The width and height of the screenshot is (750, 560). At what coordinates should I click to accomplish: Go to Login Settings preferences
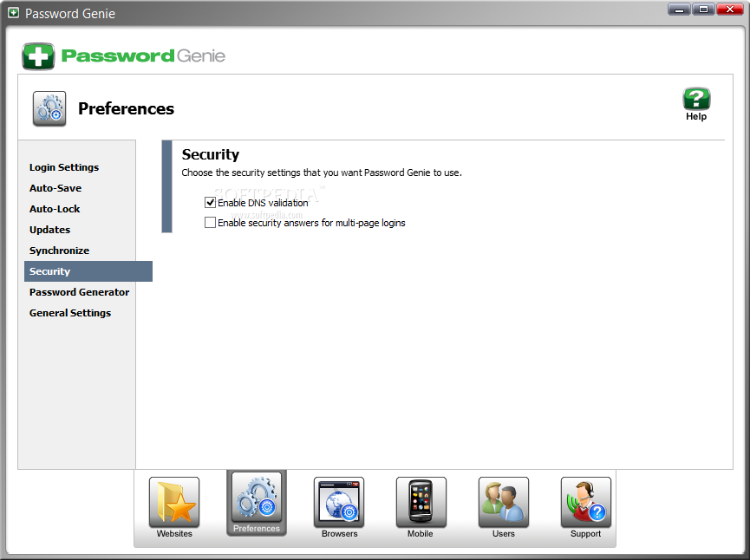[x=64, y=167]
